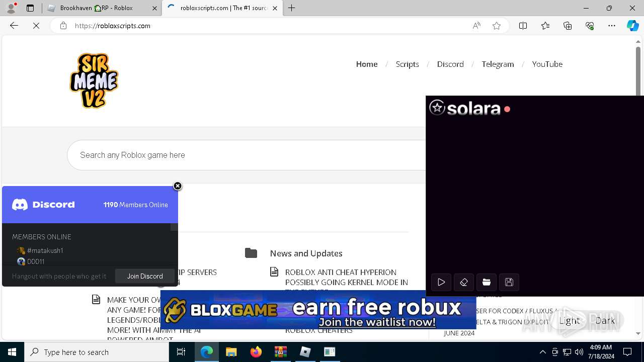Go back with browser back arrow
Screen dimensions: 644x362
click(x=14, y=26)
